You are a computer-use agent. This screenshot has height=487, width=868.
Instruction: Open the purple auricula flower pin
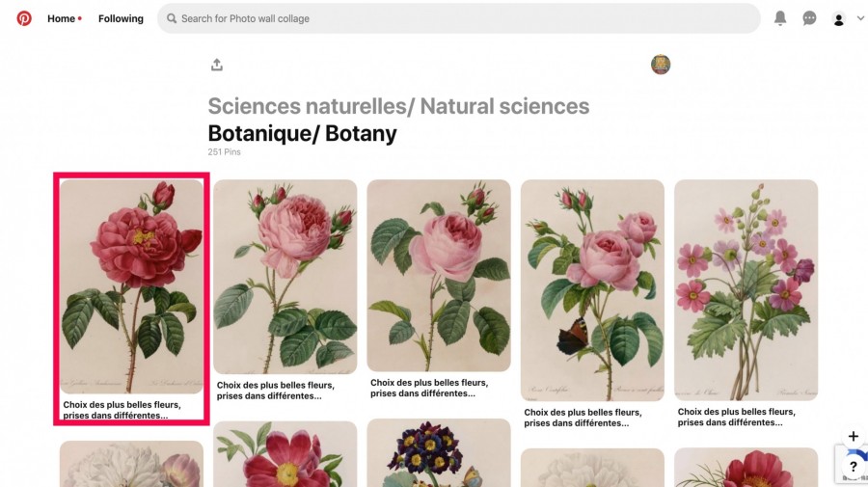pyautogui.click(x=439, y=452)
